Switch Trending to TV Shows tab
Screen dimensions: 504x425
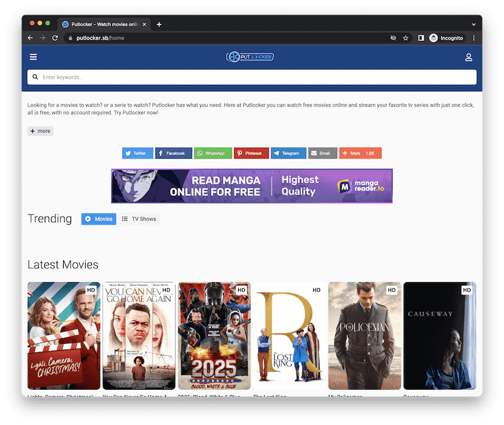pos(139,219)
